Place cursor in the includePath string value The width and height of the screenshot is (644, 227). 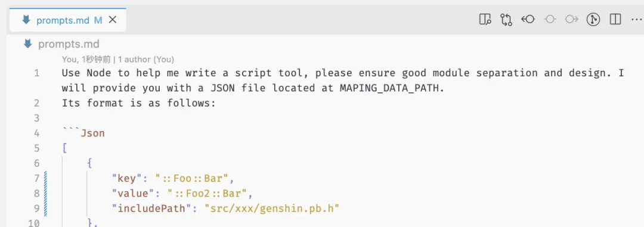coord(272,209)
